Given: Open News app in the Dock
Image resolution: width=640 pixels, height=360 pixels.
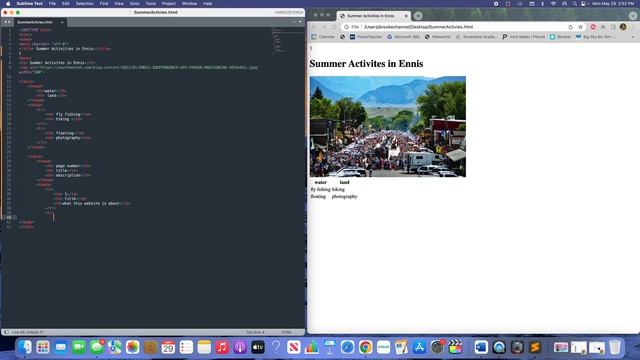Looking at the screenshot, I should (294, 347).
